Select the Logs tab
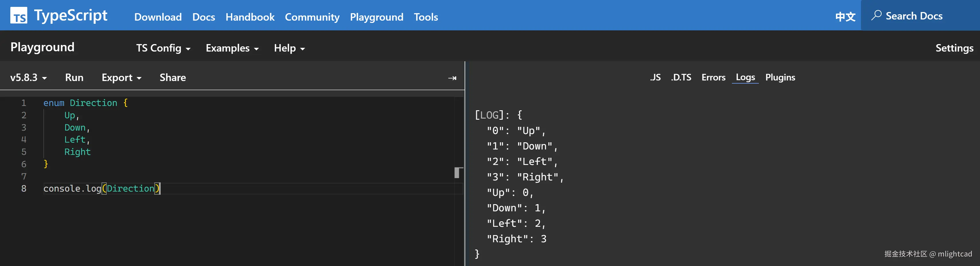The image size is (980, 266). pos(745,78)
